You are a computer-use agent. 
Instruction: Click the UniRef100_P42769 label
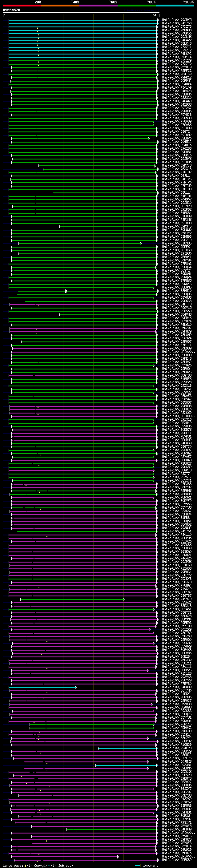[x=177, y=799]
